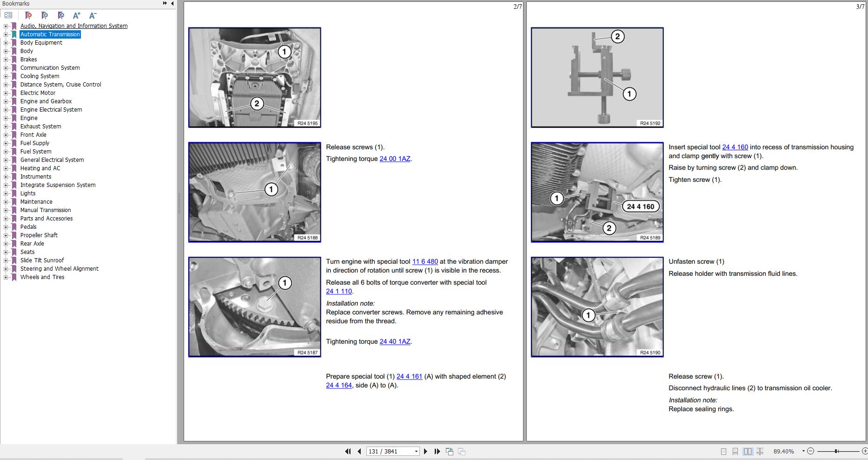Click the zoom slider handle
The height and width of the screenshot is (460, 868).
click(836, 451)
